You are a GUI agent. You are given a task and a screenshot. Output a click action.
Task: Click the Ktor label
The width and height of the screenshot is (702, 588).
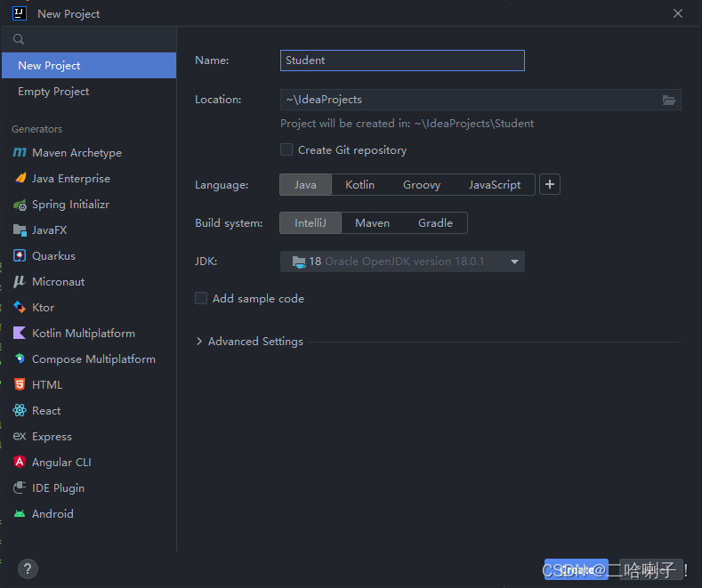[x=43, y=308]
